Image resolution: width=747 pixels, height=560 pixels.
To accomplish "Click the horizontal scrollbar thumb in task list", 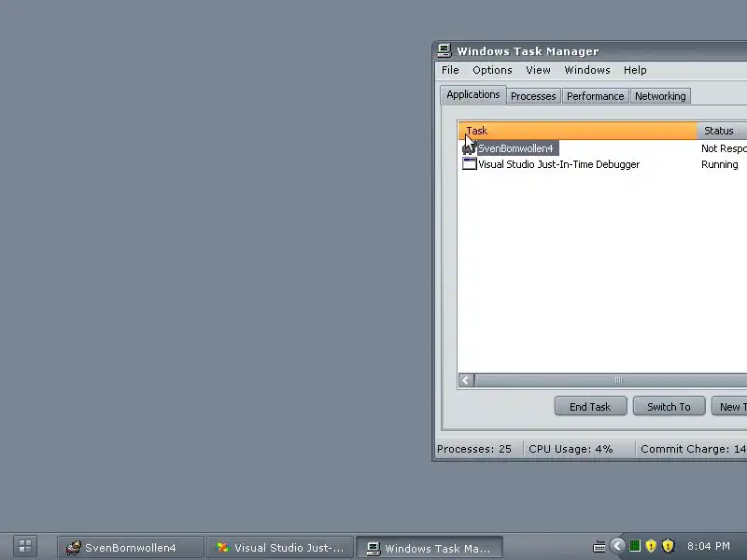I will (611, 380).
